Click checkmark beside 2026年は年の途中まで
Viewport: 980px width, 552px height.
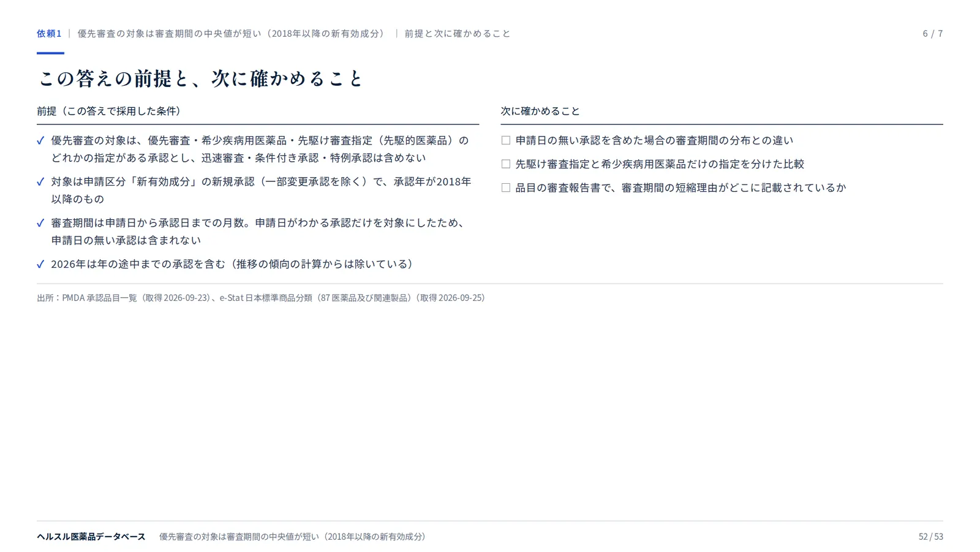40,264
